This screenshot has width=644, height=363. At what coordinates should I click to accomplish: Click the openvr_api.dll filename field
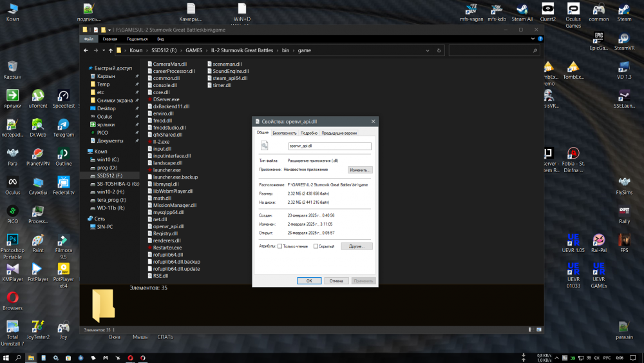(330, 146)
